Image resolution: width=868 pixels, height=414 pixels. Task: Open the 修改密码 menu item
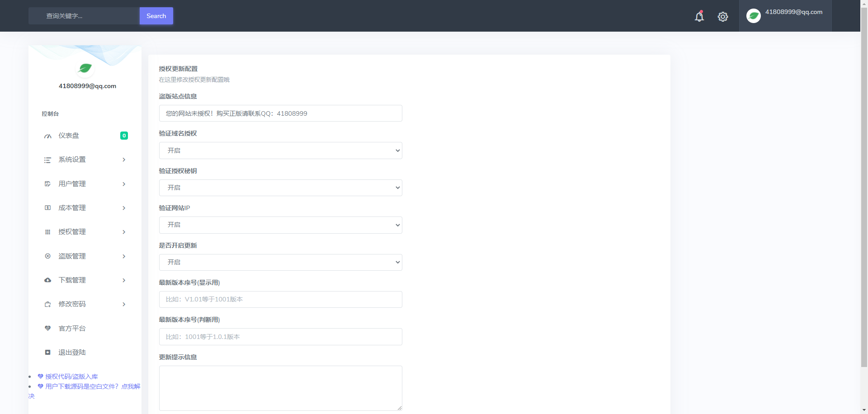point(85,304)
